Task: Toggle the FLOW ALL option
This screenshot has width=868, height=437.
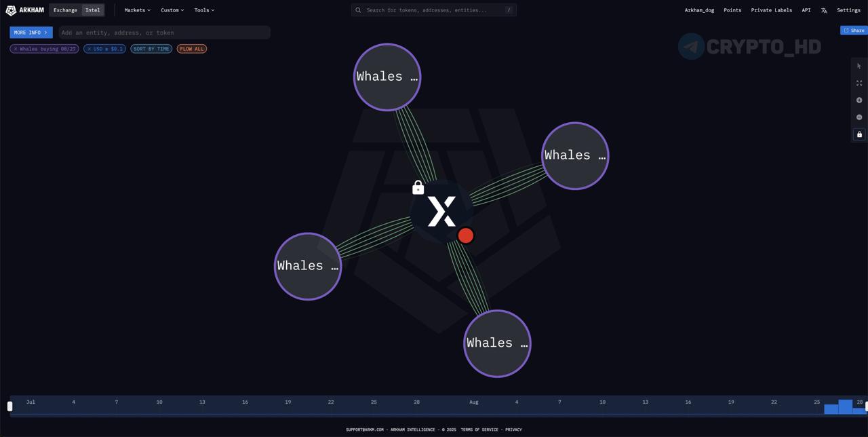Action: click(x=191, y=49)
